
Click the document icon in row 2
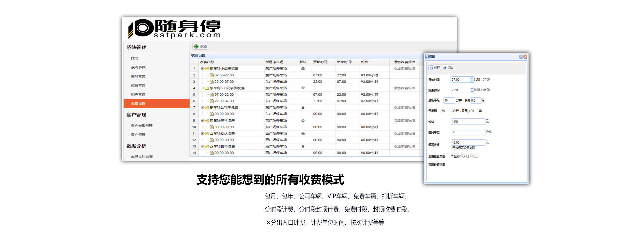coord(212,75)
